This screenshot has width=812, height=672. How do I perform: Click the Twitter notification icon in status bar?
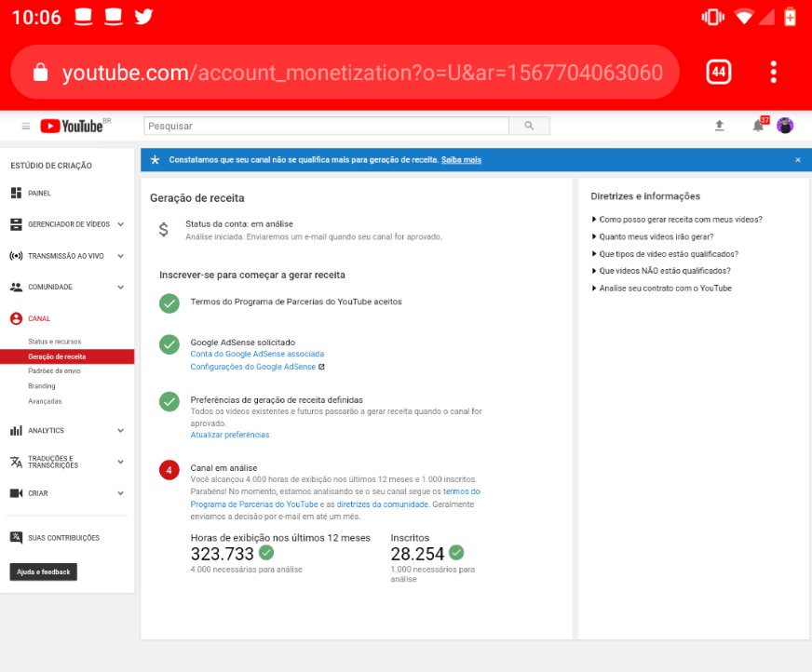(x=143, y=17)
